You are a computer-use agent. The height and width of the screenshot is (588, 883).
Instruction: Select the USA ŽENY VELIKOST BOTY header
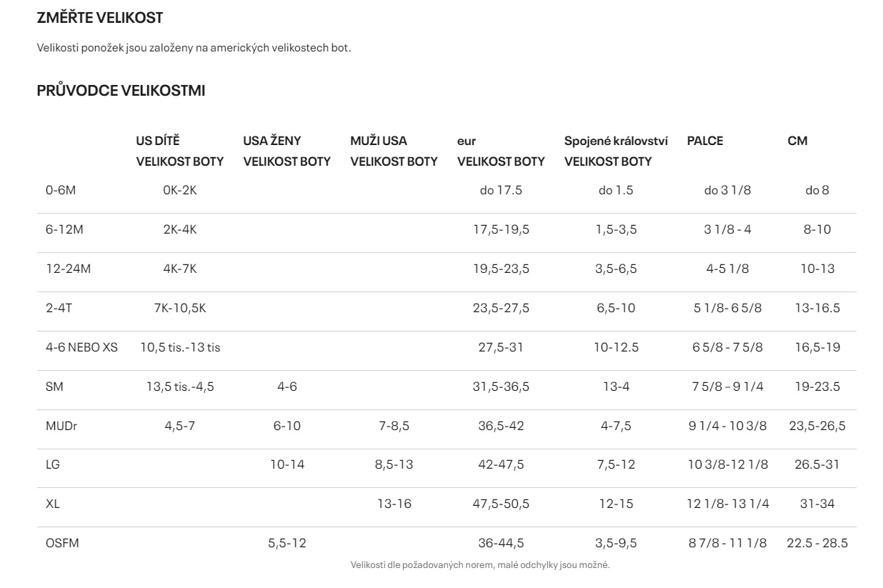click(x=286, y=151)
